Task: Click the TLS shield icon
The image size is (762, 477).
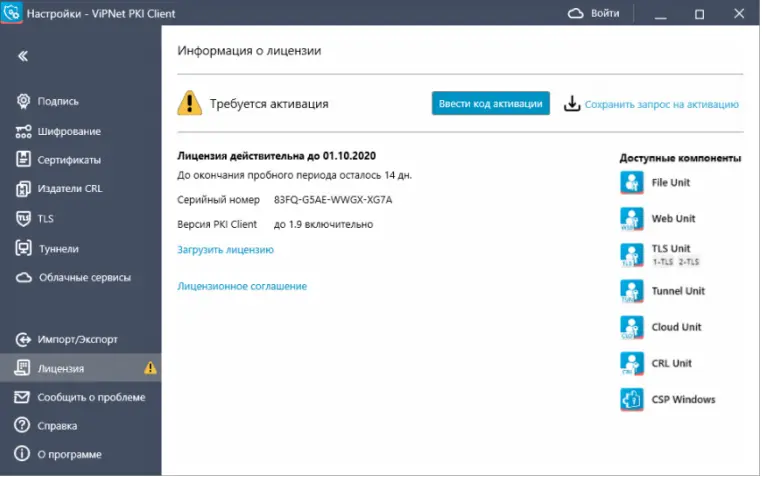Action: click(23, 219)
